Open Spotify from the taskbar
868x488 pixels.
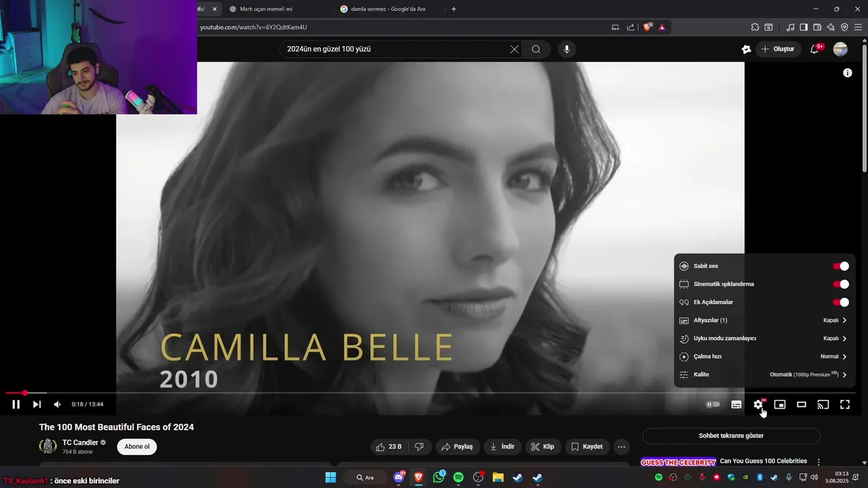tap(458, 477)
